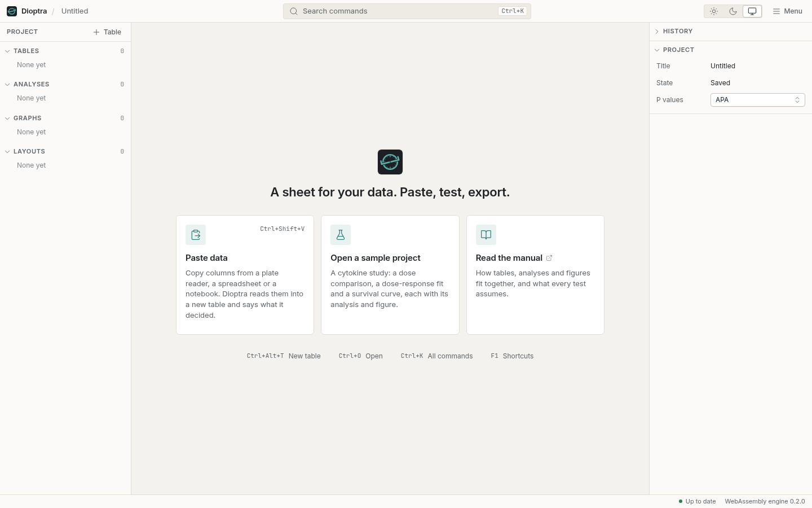The image size is (812, 508).
Task: Click the Paste data clipboard icon
Action: coord(196,235)
